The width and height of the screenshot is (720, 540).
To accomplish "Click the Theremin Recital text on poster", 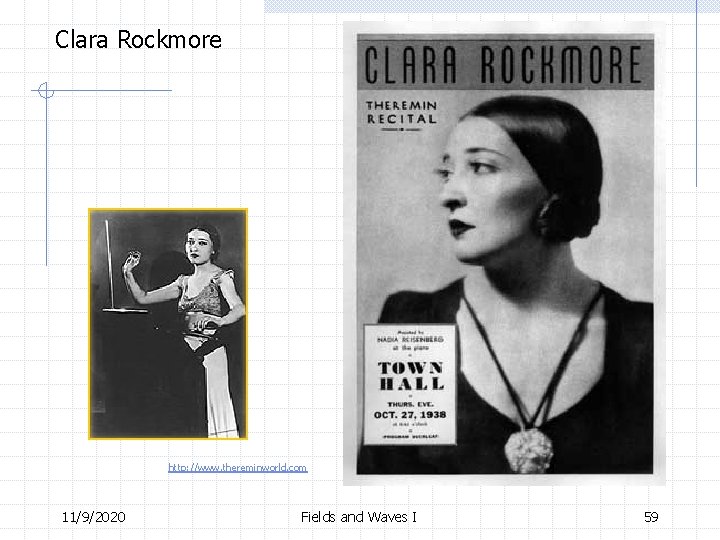I will click(x=401, y=112).
